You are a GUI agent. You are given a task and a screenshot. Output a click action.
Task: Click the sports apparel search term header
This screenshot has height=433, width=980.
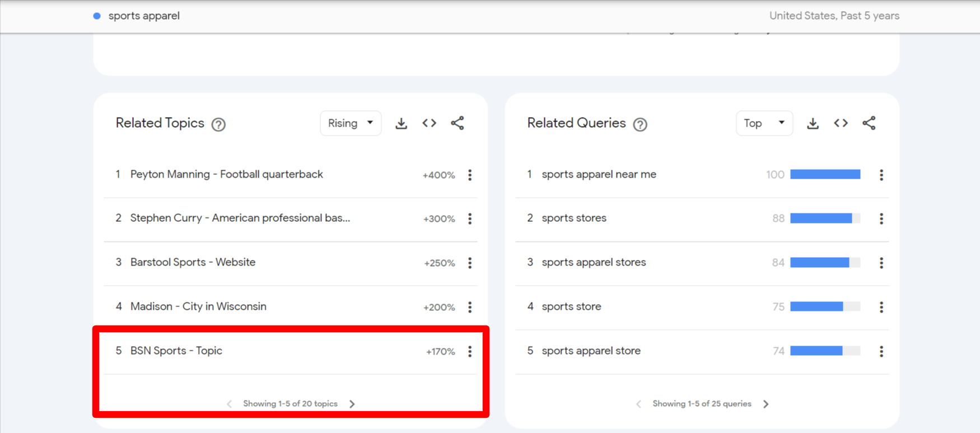143,16
